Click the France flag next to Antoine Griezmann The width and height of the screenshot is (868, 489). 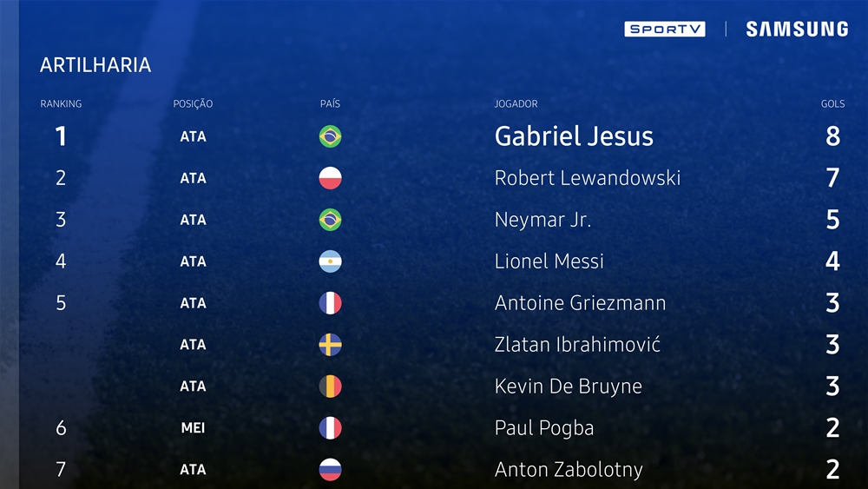(x=330, y=303)
